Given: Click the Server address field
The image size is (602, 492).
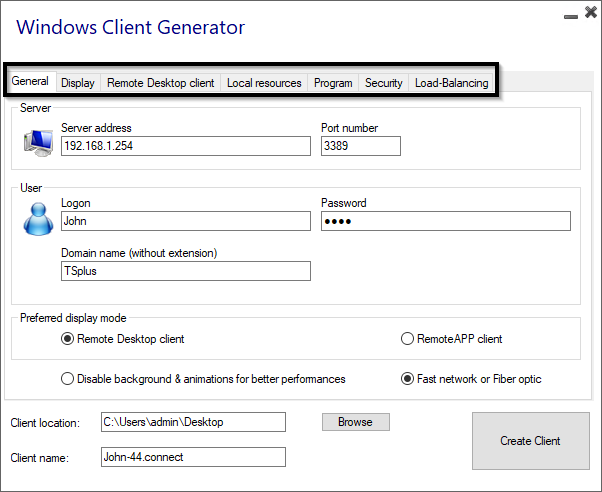Looking at the screenshot, I should click(x=185, y=146).
